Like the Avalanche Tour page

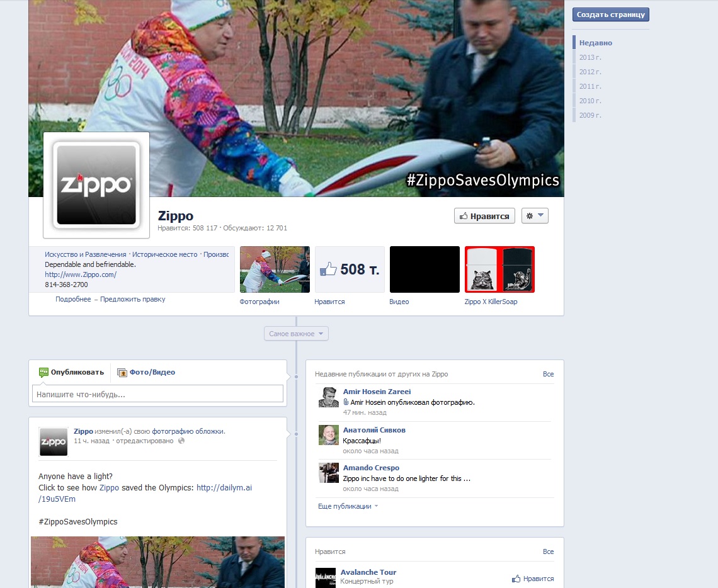[533, 579]
